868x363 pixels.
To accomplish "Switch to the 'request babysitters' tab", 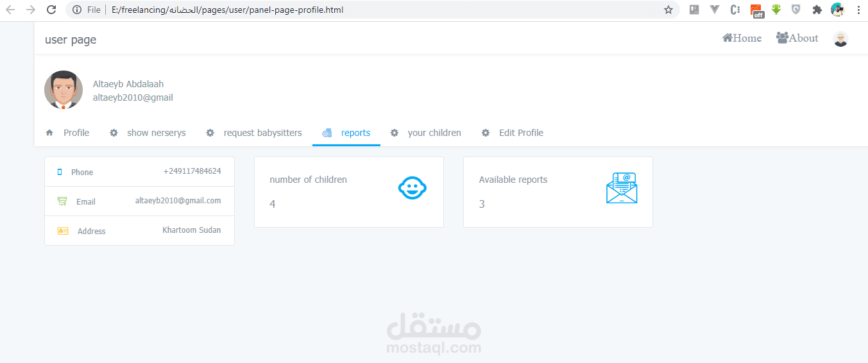I will pos(254,133).
